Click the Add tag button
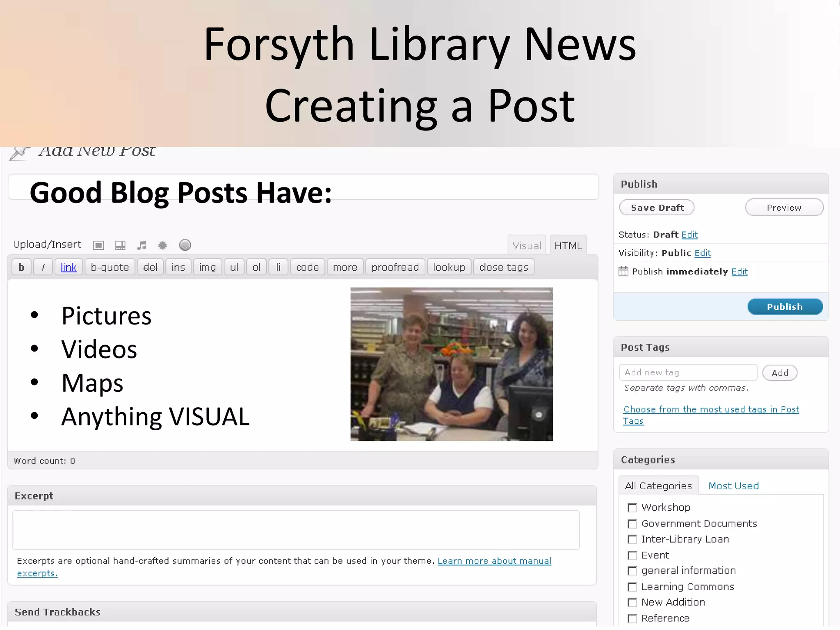The width and height of the screenshot is (840, 630). coord(780,373)
